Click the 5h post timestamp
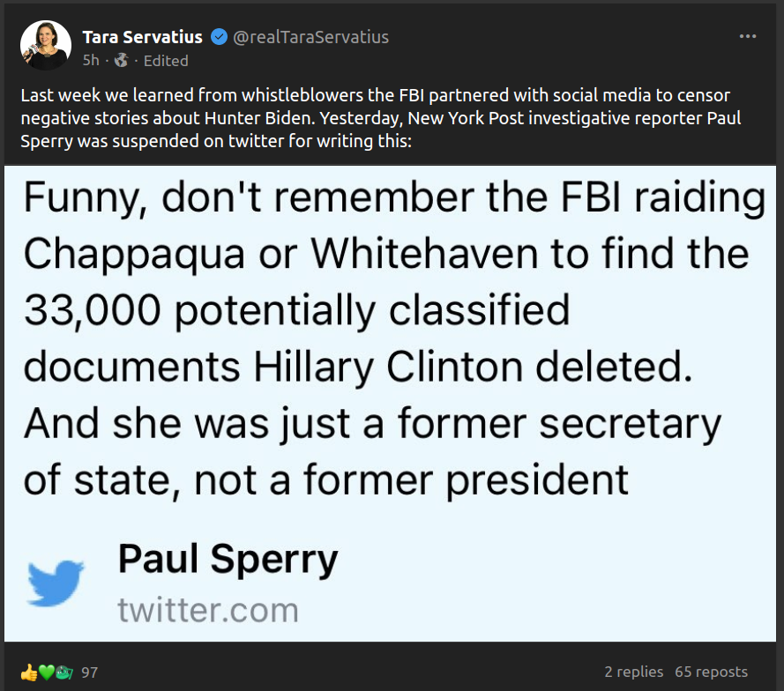Viewport: 784px width, 691px height. 91,61
